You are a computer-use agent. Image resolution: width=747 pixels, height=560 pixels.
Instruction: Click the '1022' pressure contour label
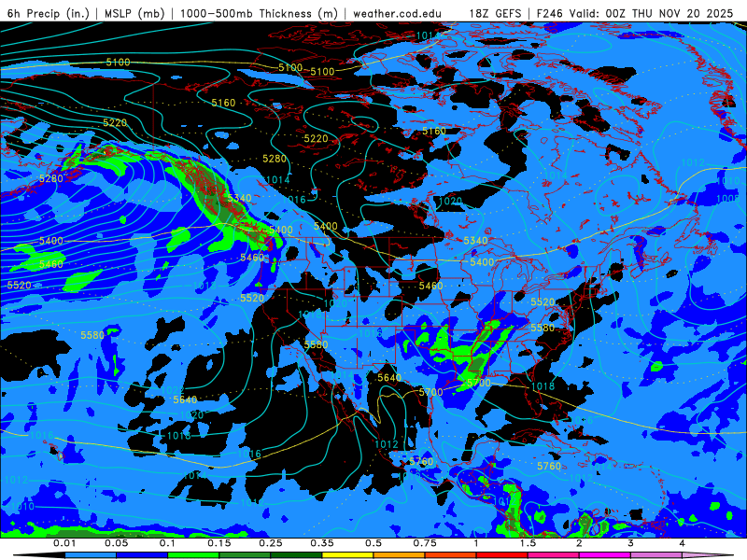pos(173,390)
